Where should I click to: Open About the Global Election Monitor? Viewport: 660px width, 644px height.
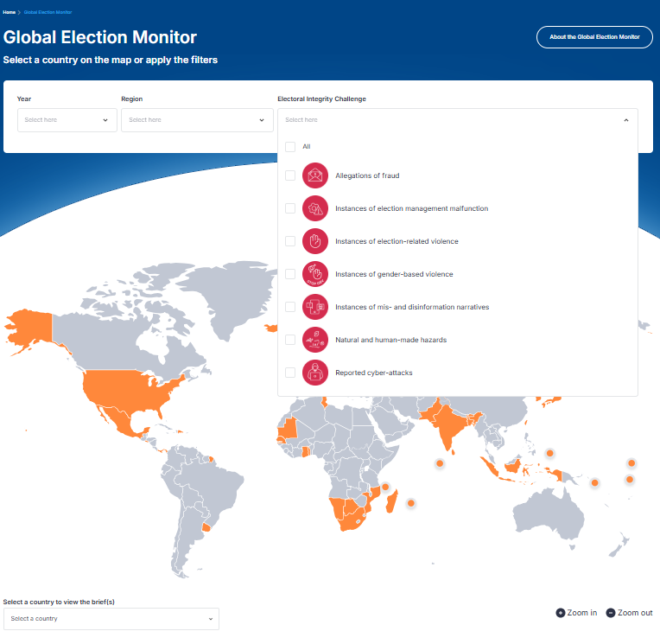pyautogui.click(x=594, y=37)
